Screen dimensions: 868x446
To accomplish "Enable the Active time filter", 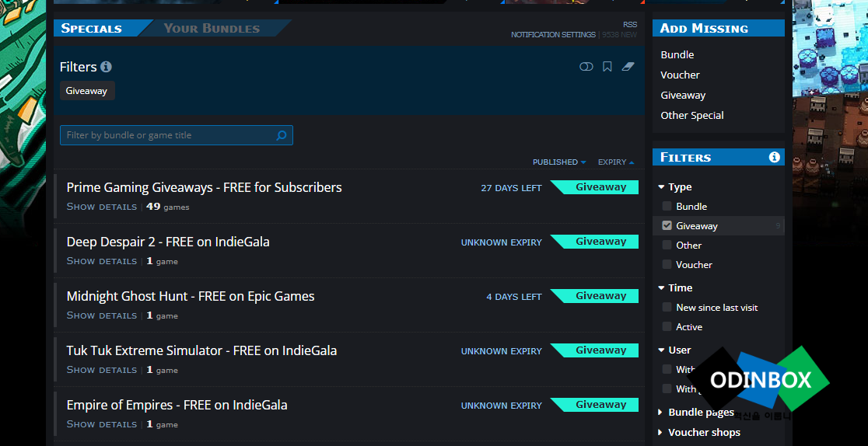I will click(667, 327).
